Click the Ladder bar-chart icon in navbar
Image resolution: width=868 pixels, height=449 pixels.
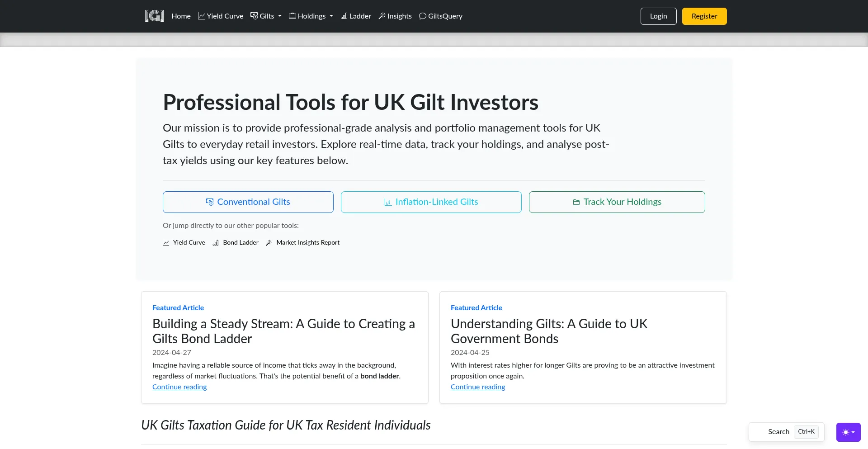click(x=344, y=16)
